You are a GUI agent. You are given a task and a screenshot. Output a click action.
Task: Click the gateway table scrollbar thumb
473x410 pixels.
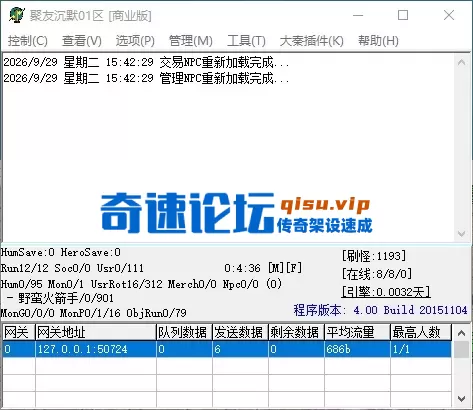pyautogui.click(x=462, y=349)
